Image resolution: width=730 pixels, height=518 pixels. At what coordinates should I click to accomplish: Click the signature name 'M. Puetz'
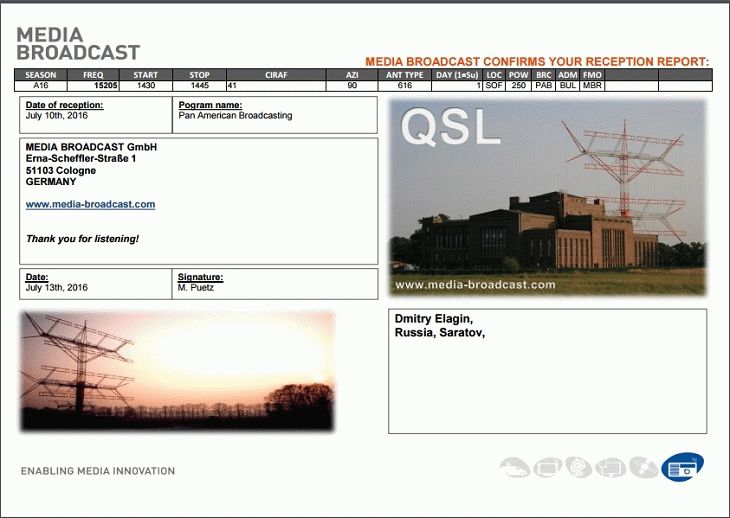[x=196, y=288]
